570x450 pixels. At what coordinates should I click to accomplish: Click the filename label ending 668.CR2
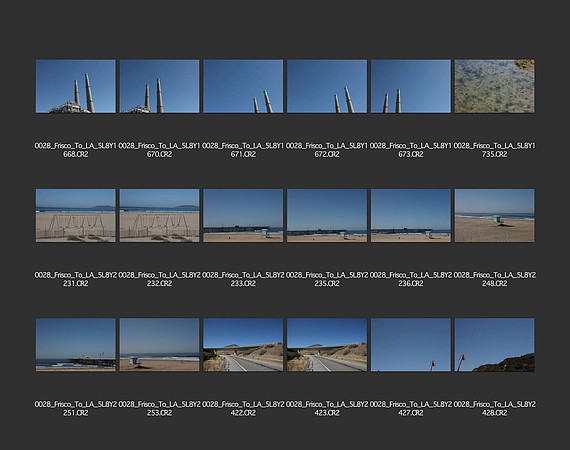pos(76,150)
